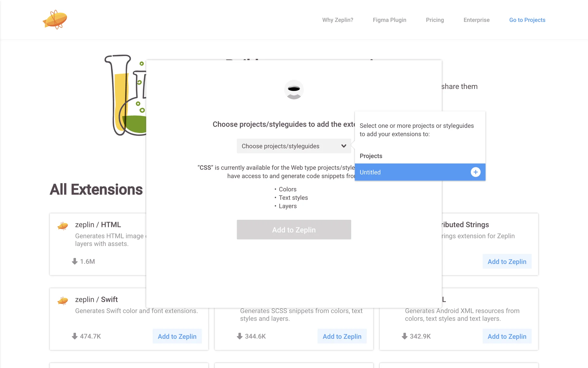The width and height of the screenshot is (588, 368).
Task: Open the Enterprise nav link
Action: coord(476,20)
